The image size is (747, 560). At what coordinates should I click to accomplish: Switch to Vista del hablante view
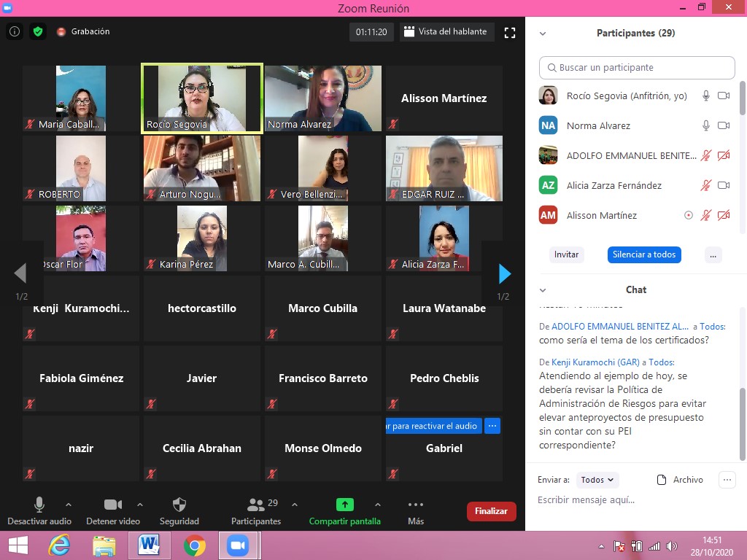(x=446, y=32)
